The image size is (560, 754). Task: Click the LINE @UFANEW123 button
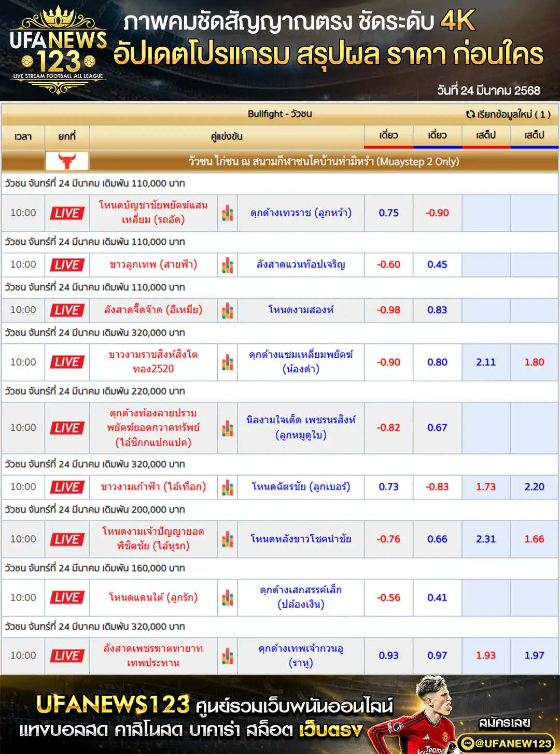point(506,743)
